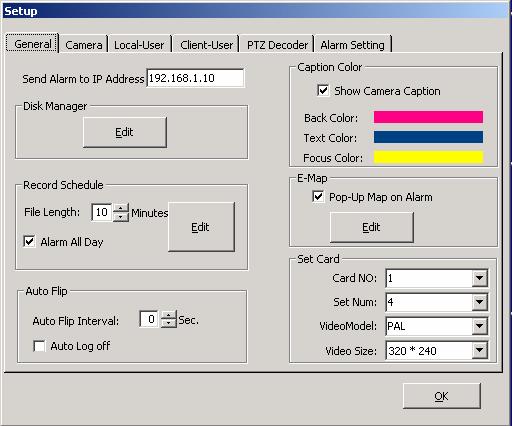Switch to the Camera tab
Screen dimensions: 512x426
[84, 45]
